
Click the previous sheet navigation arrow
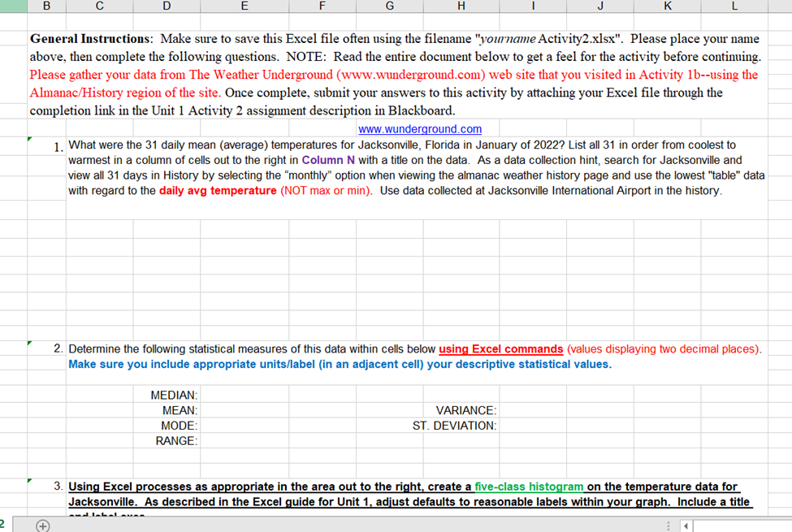pos(686,527)
